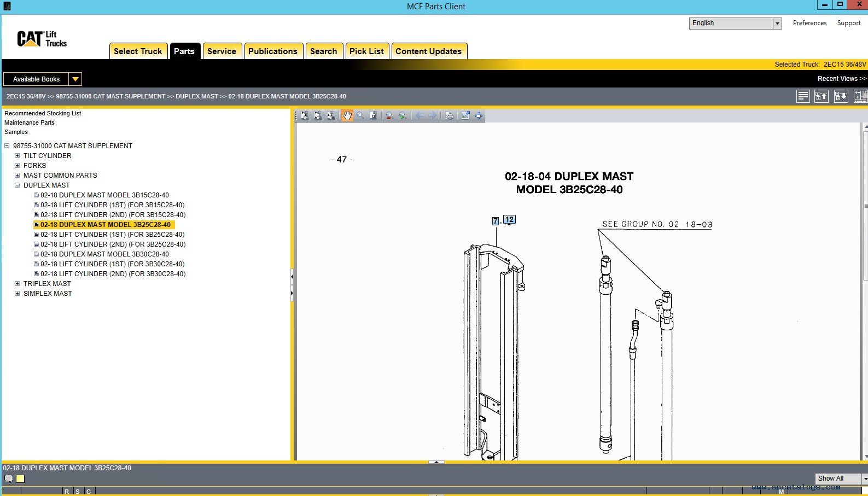Click the bottom panel collapse arrow handle
868x496 pixels.
(x=436, y=462)
